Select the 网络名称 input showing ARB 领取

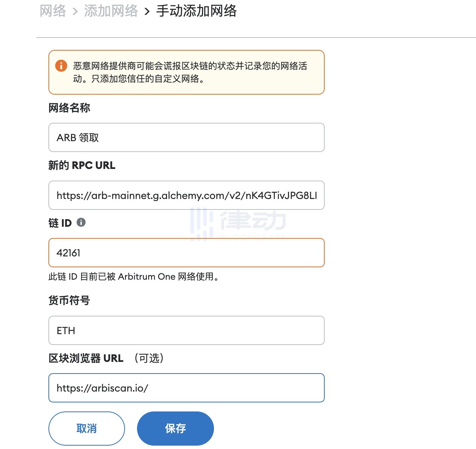click(x=186, y=137)
